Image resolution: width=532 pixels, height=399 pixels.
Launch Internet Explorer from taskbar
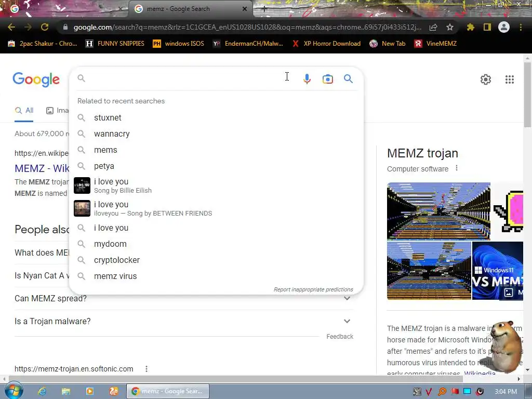pyautogui.click(x=42, y=391)
